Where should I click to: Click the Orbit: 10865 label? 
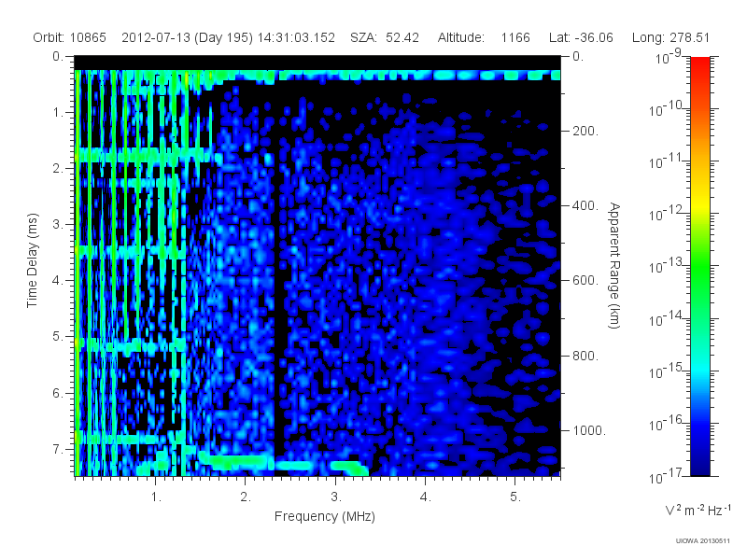(x=69, y=37)
